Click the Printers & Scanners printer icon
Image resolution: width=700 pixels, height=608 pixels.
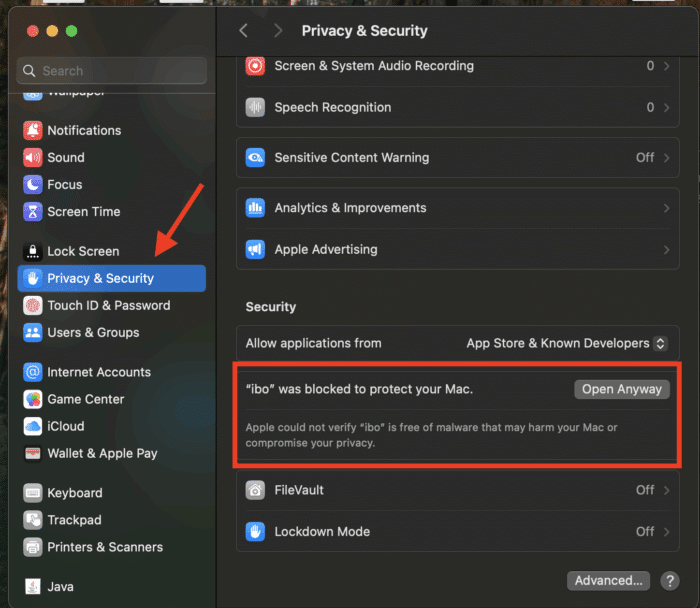pyautogui.click(x=33, y=547)
